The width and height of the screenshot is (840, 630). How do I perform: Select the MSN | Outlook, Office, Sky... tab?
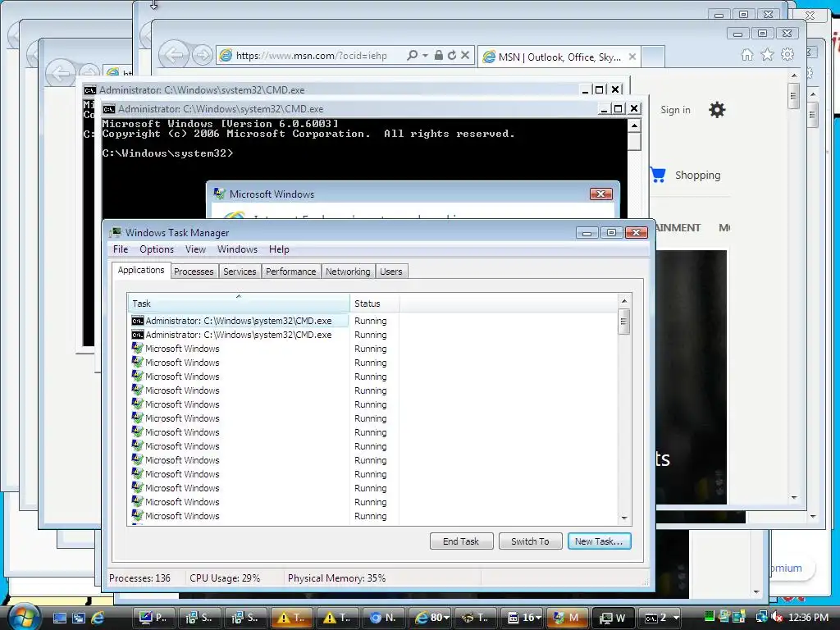pos(559,57)
